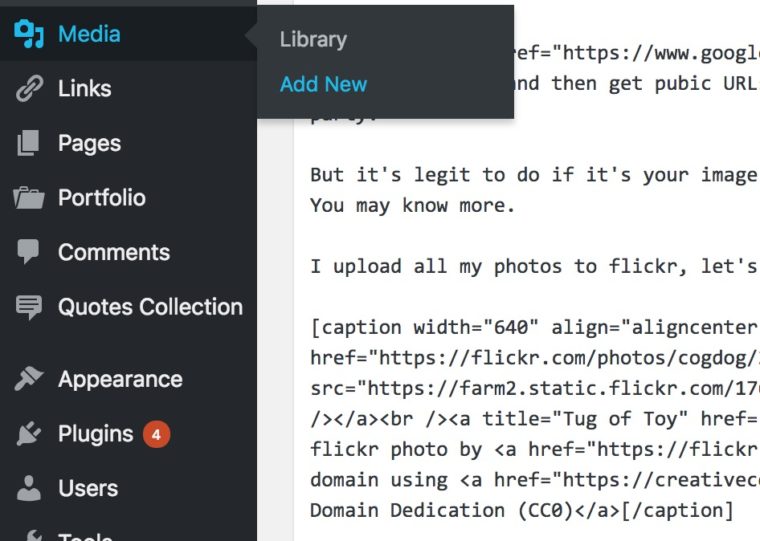Click the Links chain icon

[29, 89]
